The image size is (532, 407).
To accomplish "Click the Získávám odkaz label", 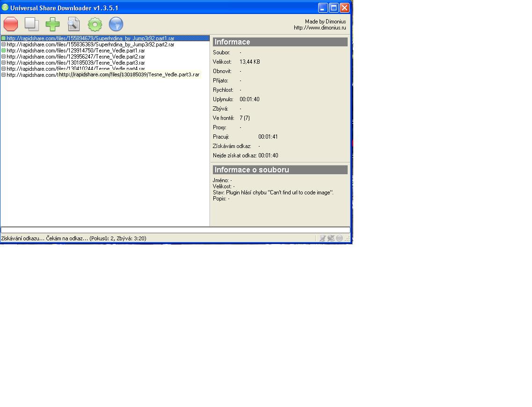I will click(232, 146).
